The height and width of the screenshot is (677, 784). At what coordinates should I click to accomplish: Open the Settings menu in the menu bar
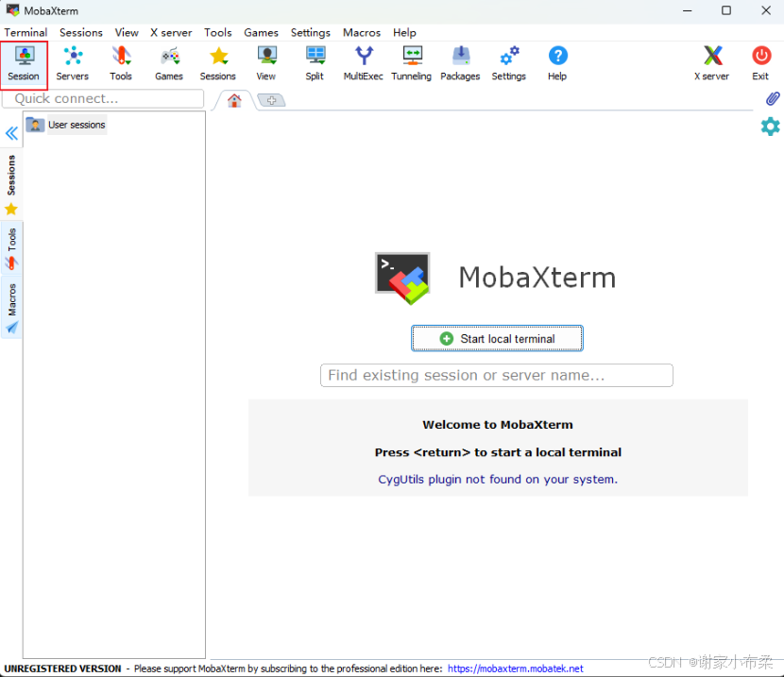point(311,32)
